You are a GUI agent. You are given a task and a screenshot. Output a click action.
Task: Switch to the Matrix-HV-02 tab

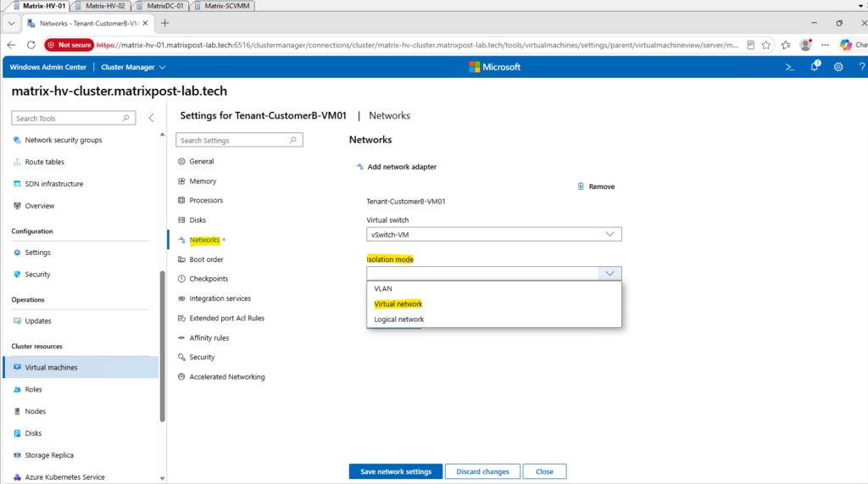(x=101, y=6)
